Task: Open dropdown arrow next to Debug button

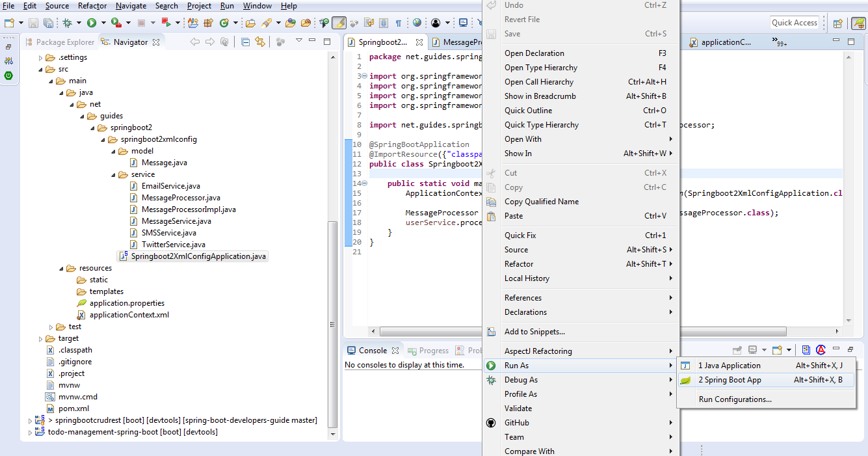Action: click(x=79, y=23)
